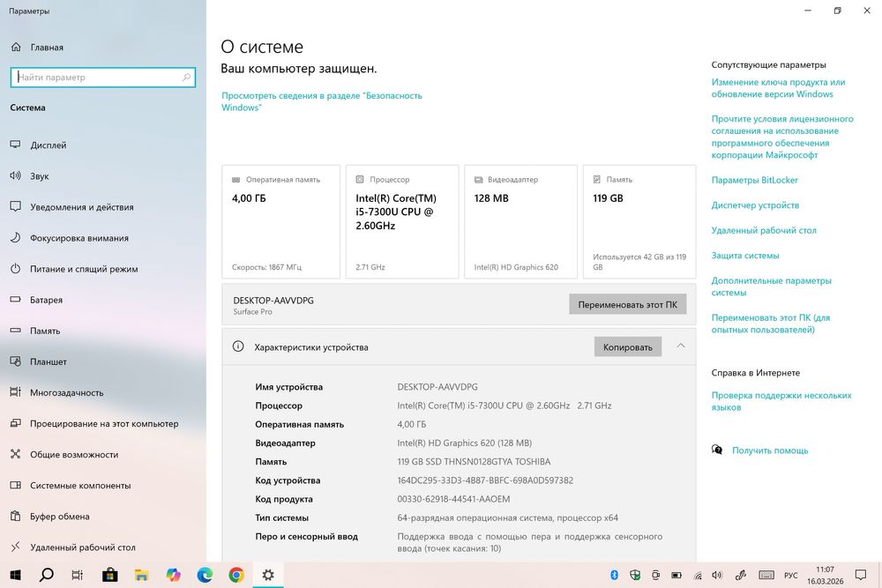
Task: Open taskbar Search
Action: [x=47, y=575]
